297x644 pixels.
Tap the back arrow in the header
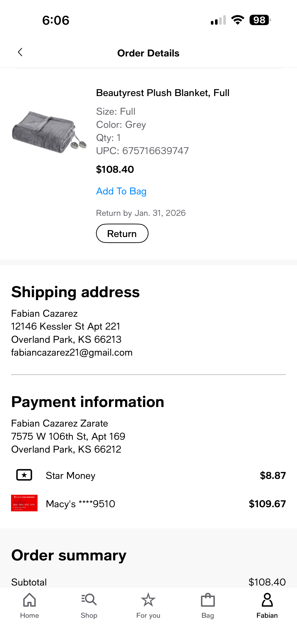point(20,52)
